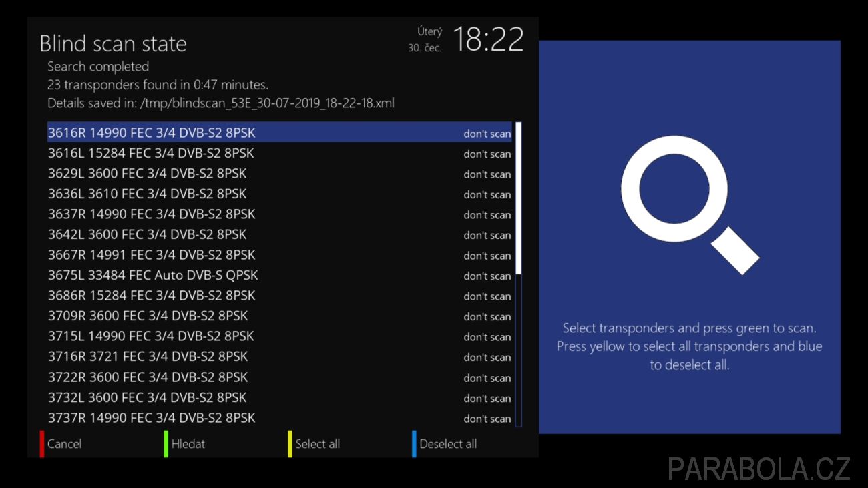Click the transponder list scrollbar thumb
Screen dimensions: 868x488
[519, 198]
